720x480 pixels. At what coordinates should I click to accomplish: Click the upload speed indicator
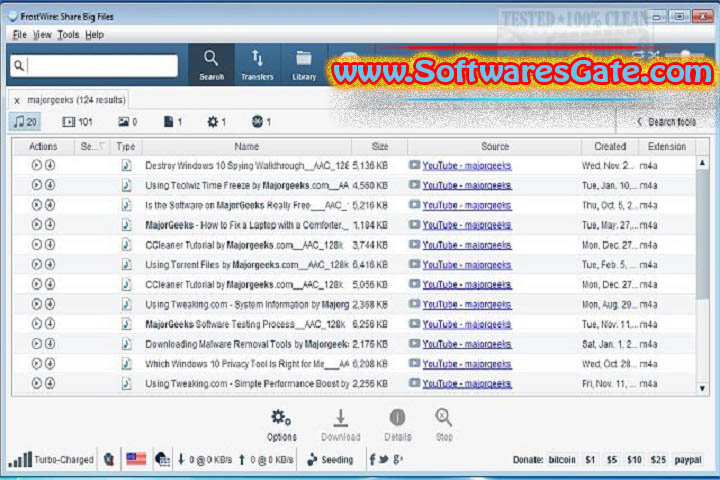(266, 460)
